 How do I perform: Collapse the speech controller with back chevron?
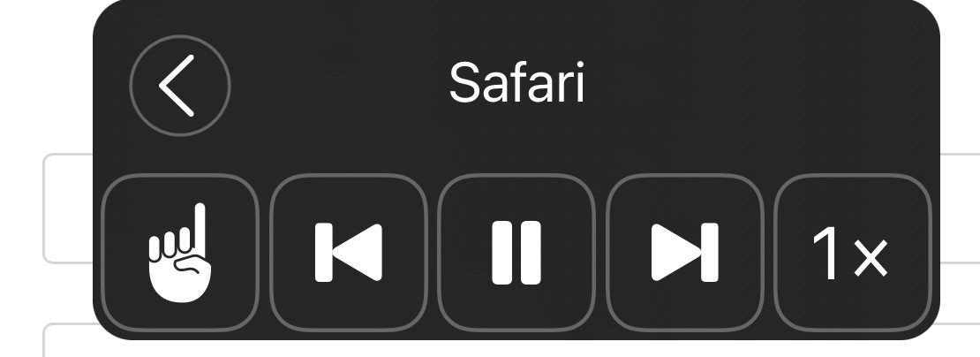(180, 86)
